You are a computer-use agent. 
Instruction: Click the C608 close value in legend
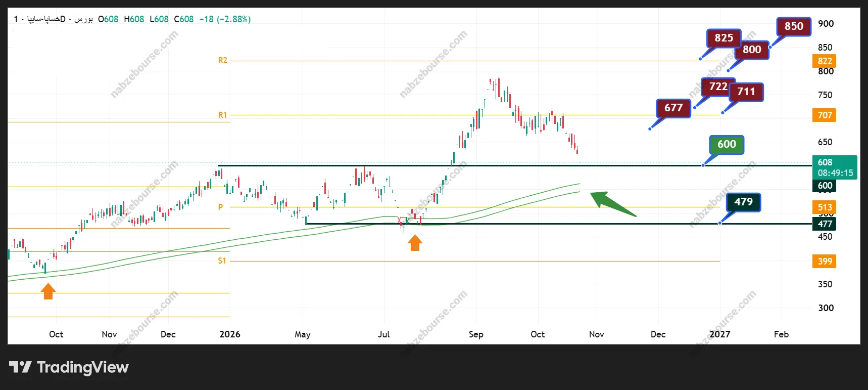[184, 19]
